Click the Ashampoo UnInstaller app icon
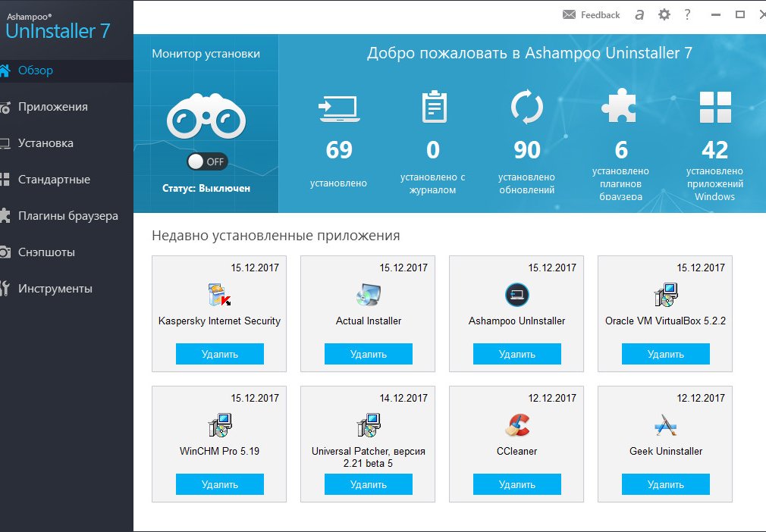Viewport: 766px width, 532px height. point(516,295)
